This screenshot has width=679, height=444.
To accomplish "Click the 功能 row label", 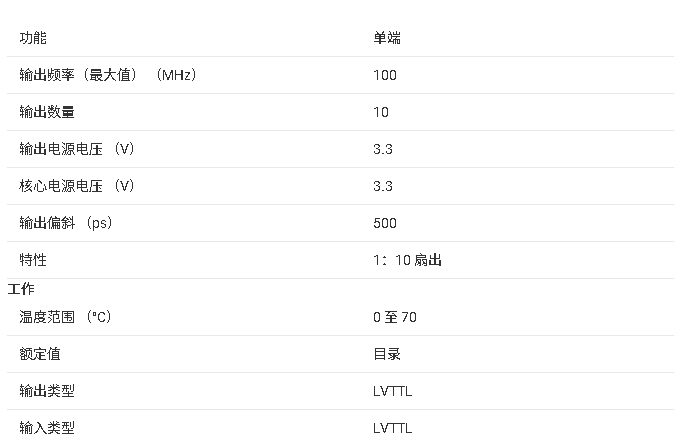I will (33, 38).
